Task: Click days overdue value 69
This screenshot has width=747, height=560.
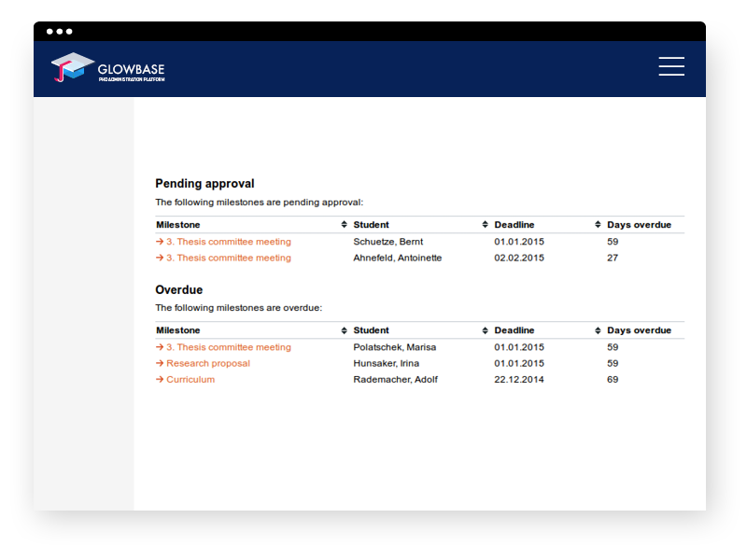Action: click(613, 380)
